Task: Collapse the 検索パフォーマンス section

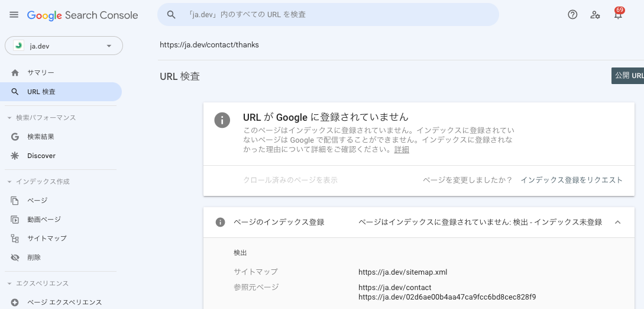Action: [x=9, y=118]
